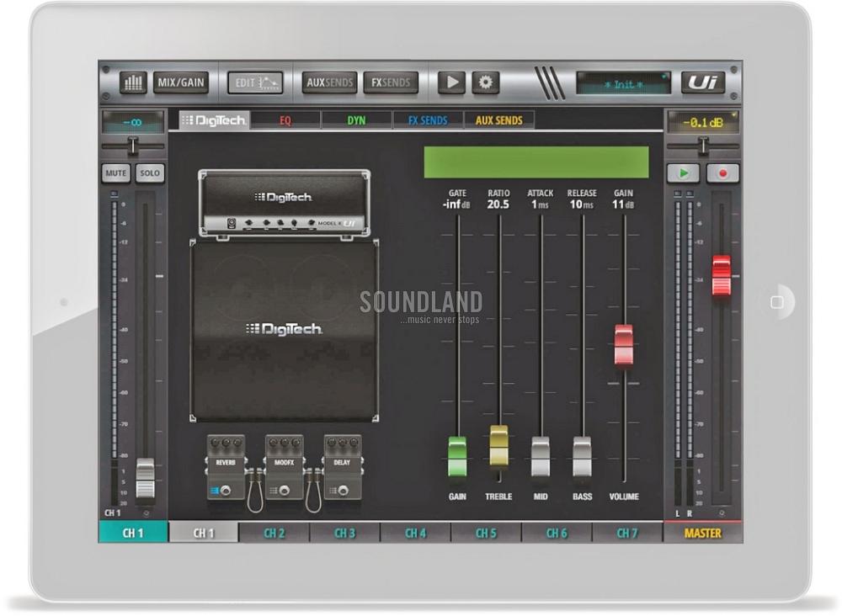Select the DigiTech amp head
The image size is (842, 616).
coord(284,204)
